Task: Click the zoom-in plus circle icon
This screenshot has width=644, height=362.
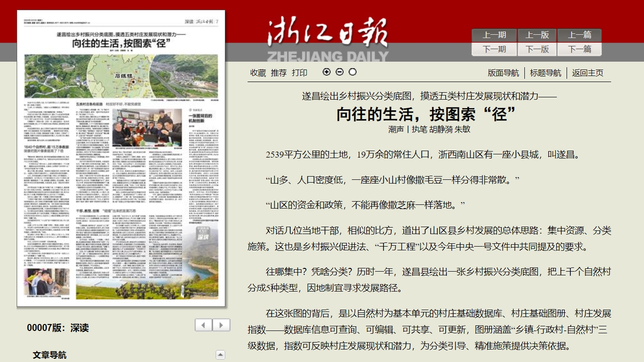Action: click(326, 72)
